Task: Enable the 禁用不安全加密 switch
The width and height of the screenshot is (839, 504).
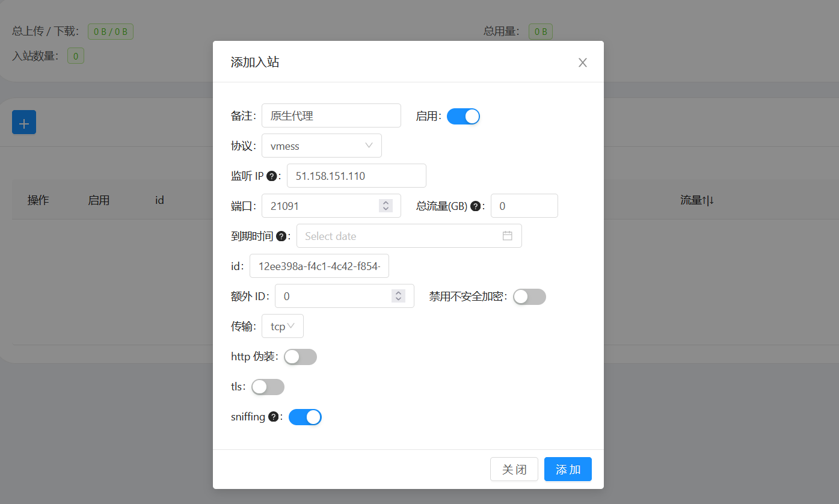Action: tap(529, 297)
